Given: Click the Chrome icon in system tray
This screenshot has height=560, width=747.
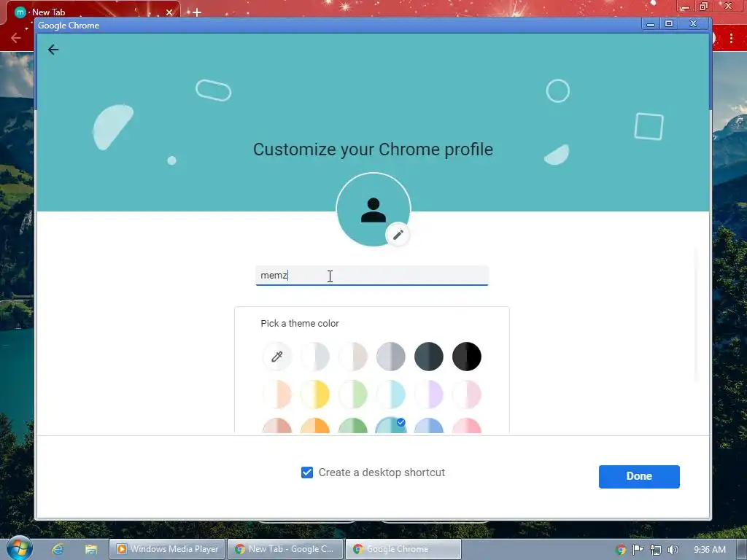Looking at the screenshot, I should (620, 550).
